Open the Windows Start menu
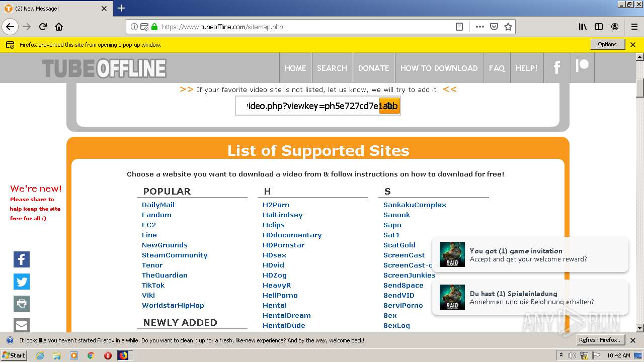 [x=14, y=355]
